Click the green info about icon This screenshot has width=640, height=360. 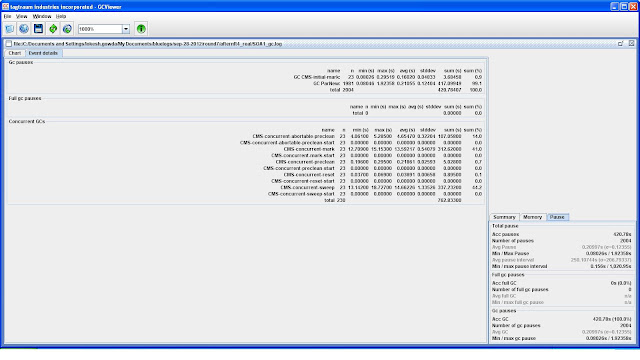pyautogui.click(x=141, y=29)
